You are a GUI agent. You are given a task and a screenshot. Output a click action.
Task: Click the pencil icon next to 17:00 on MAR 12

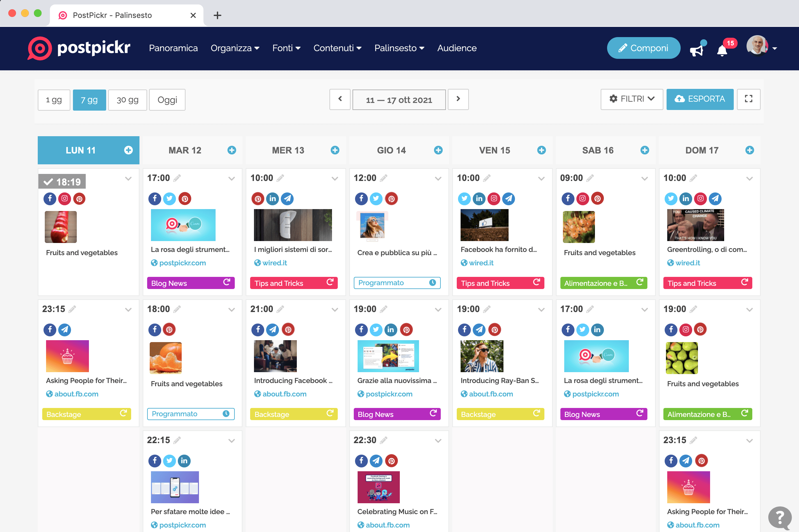pos(177,178)
